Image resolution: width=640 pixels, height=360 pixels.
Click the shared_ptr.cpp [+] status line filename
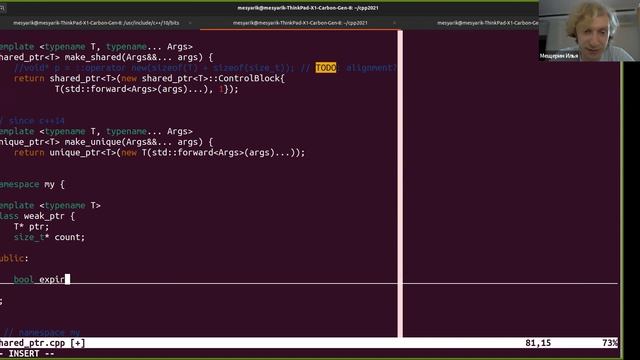[42, 343]
